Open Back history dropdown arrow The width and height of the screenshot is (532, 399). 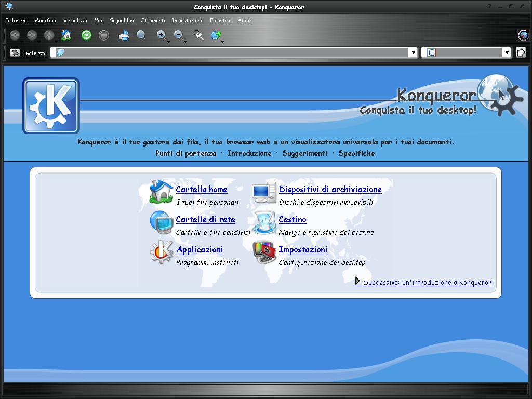(x=22, y=42)
